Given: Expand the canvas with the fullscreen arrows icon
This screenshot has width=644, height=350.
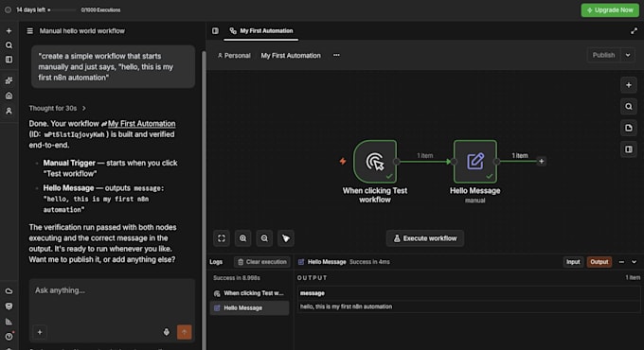Looking at the screenshot, I should tap(634, 31).
